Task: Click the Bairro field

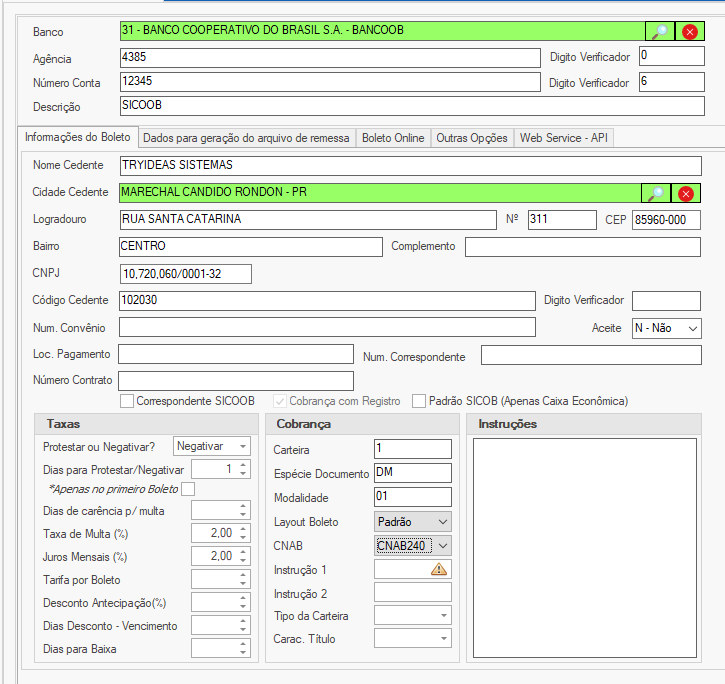Action: pos(251,247)
